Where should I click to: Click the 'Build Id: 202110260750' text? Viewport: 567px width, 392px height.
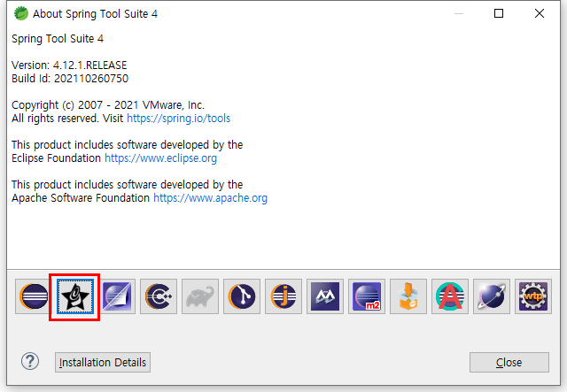(70, 79)
